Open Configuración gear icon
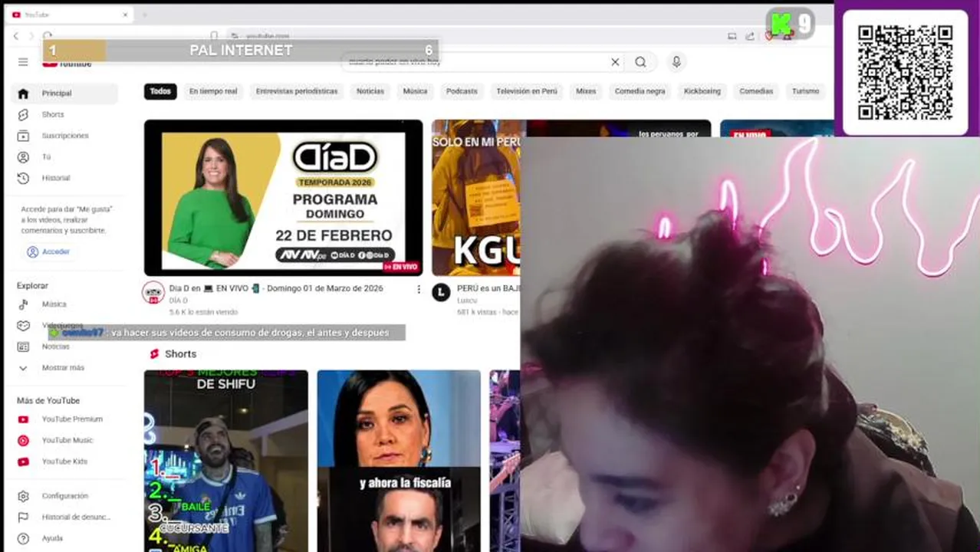 point(23,496)
